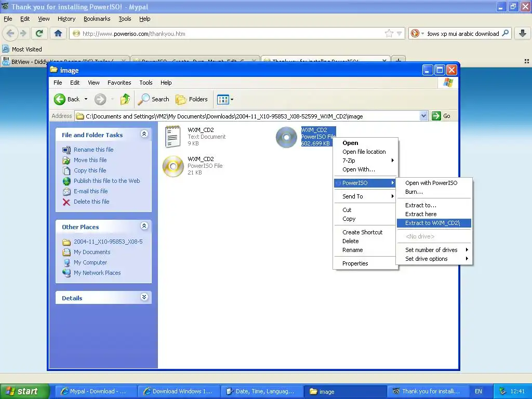Click the Back arrow in Explorer toolbar
The width and height of the screenshot is (532, 399).
tap(60, 99)
